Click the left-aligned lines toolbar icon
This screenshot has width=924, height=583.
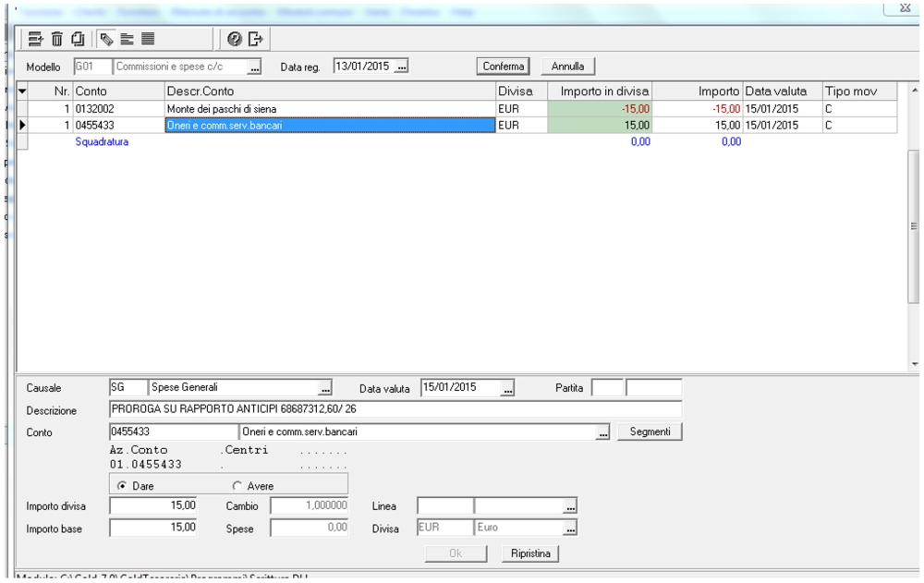[x=128, y=39]
